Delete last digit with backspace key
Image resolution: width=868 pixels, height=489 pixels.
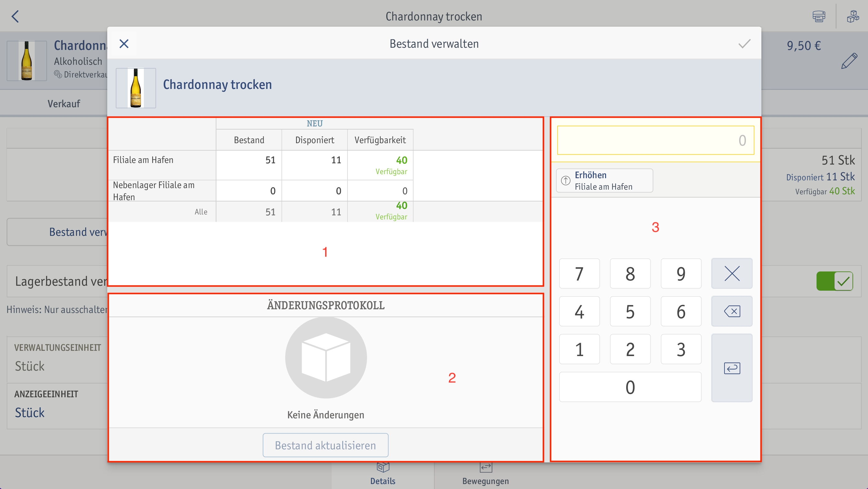tap(732, 311)
